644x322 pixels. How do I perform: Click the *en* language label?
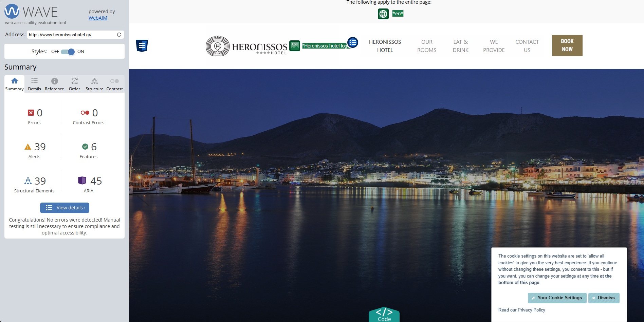pos(398,14)
